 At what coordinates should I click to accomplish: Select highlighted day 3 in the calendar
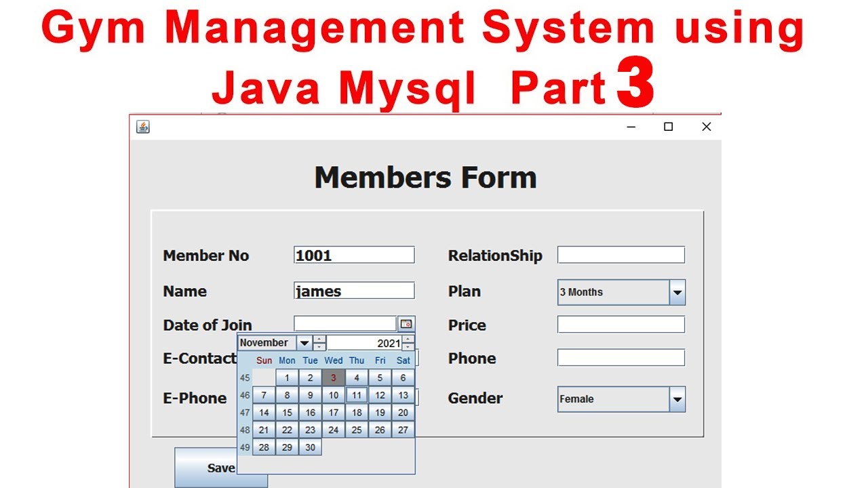334,378
